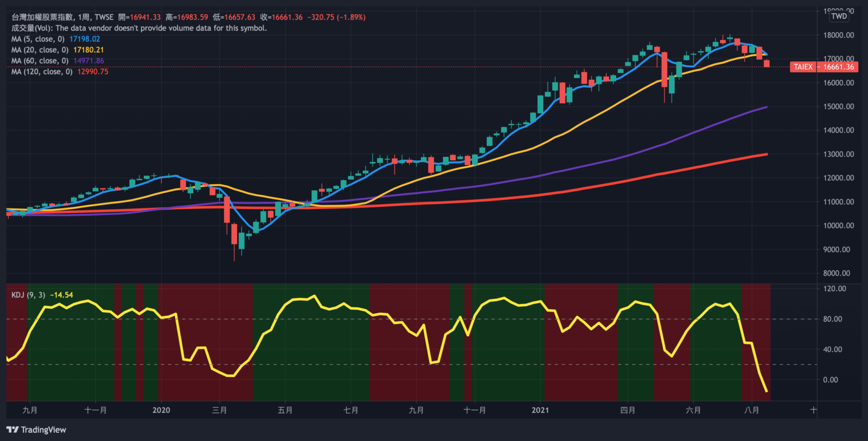Click the TradingView logo

tap(36, 430)
